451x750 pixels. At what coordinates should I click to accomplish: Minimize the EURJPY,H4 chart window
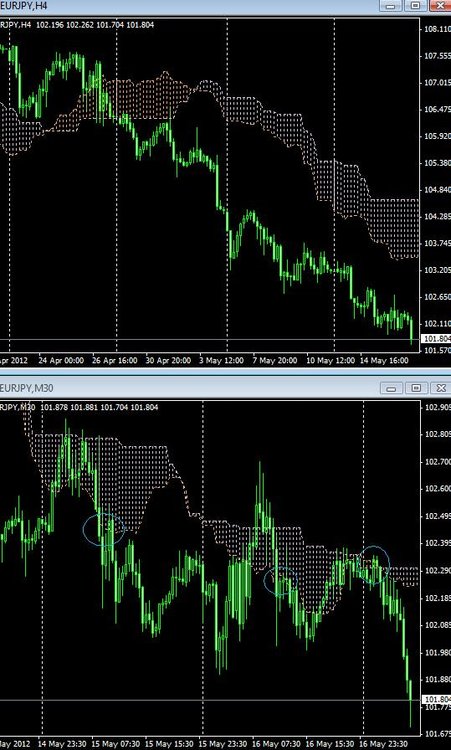point(391,6)
